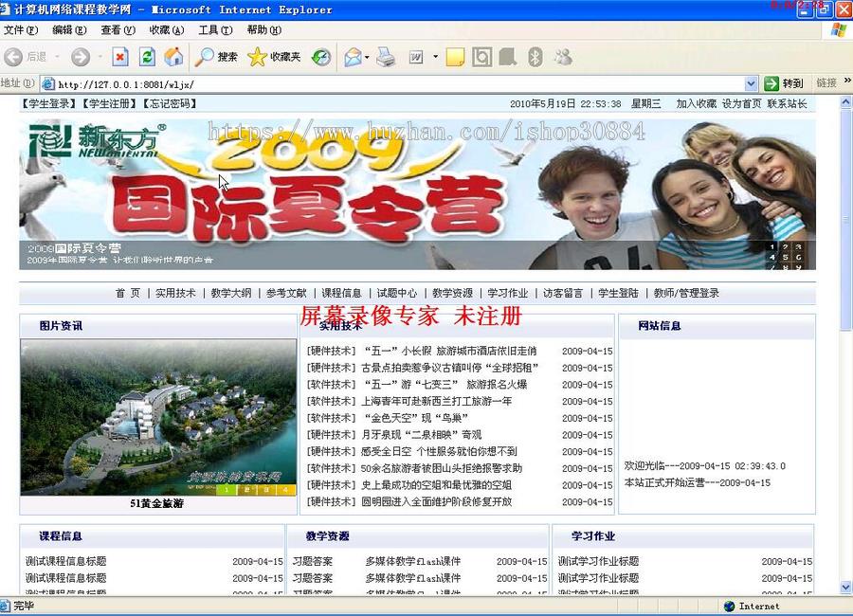Click the Messenger people toolbar icon
This screenshot has height=616, width=853.
(562, 57)
